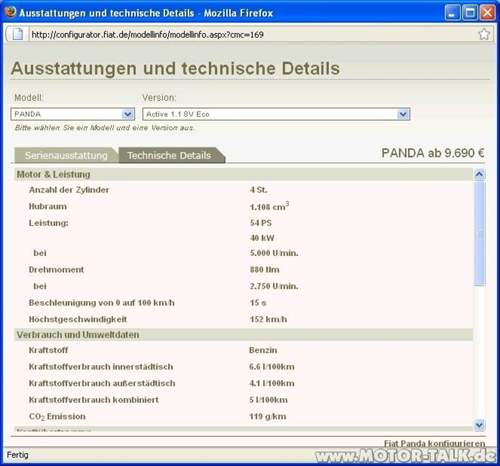The width and height of the screenshot is (500, 466).
Task: Open the Version dropdown Active 1.1 8V Eco
Action: click(x=276, y=114)
